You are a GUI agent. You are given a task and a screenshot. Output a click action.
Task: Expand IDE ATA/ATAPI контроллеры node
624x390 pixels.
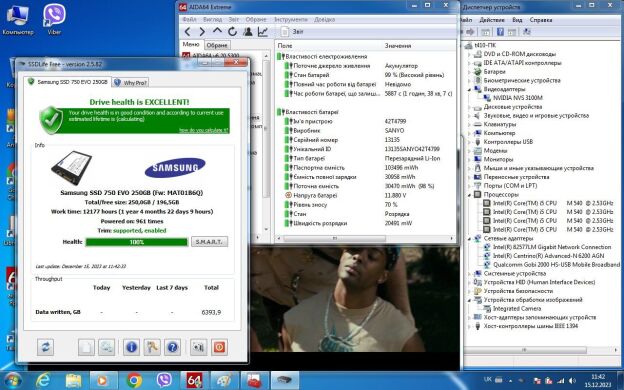(469, 63)
